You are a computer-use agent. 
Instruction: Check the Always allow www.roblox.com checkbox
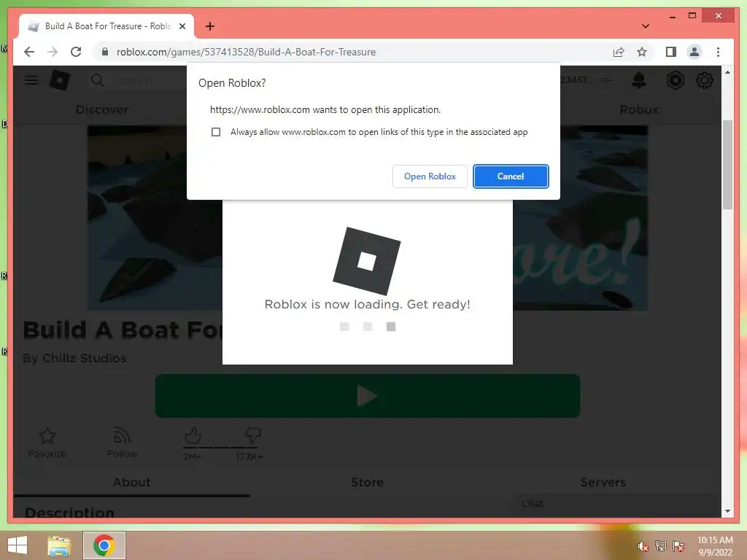(x=216, y=132)
